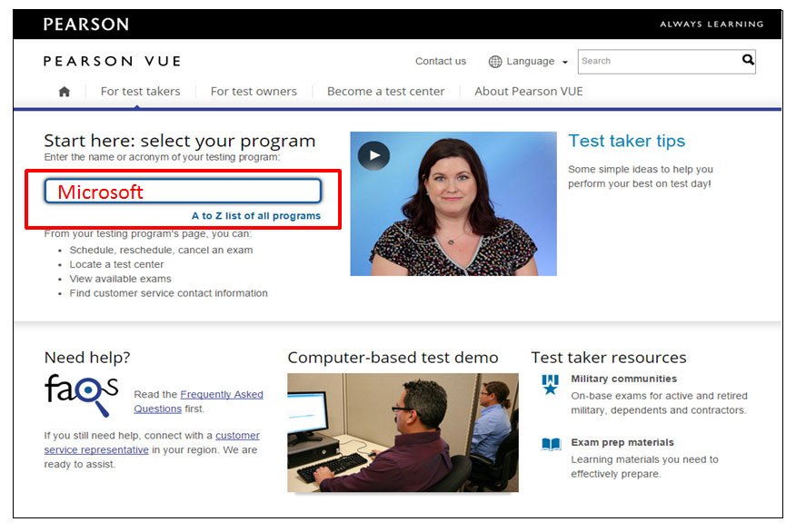Viewport: 796px width, 532px height.
Task: Click the 'Test taker resources' heading
Action: click(609, 358)
